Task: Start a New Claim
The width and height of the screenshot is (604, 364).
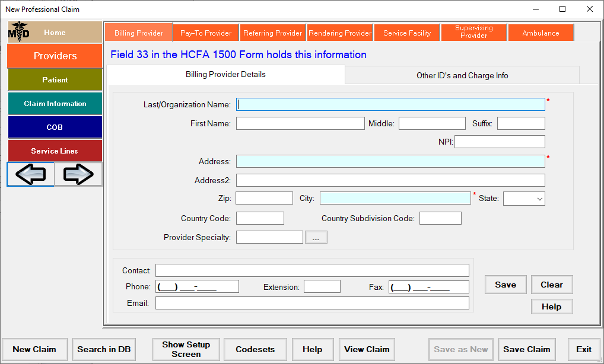Action: point(34,349)
